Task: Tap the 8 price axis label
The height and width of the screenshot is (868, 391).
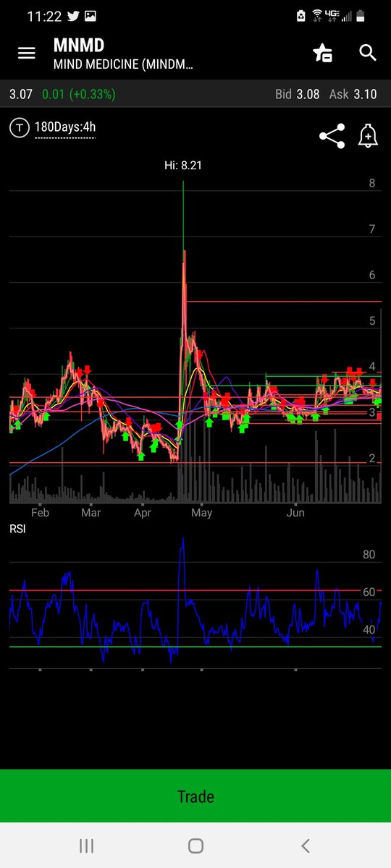Action: coord(372,183)
